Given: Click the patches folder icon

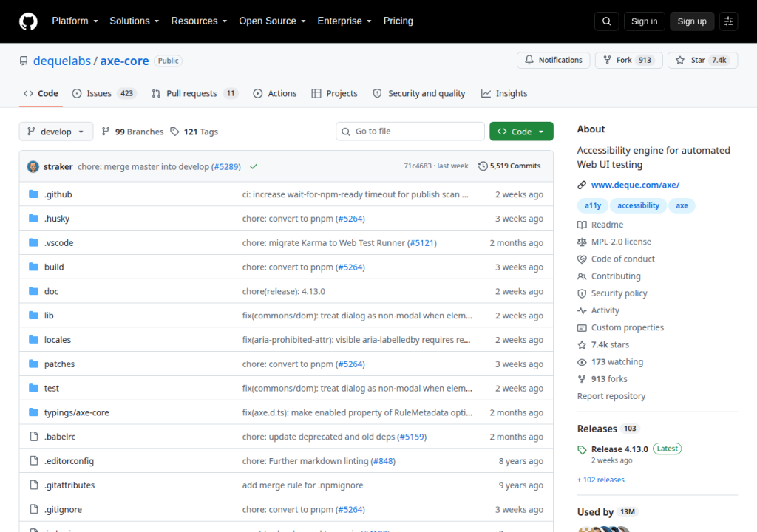Looking at the screenshot, I should (x=33, y=364).
